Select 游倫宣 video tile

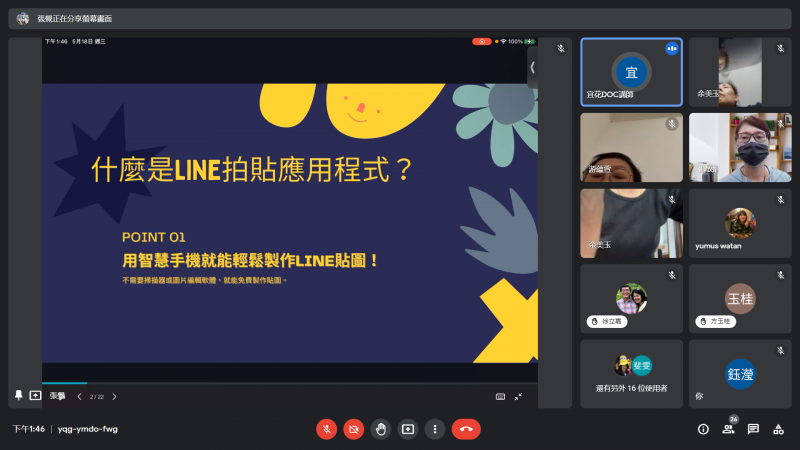click(631, 147)
